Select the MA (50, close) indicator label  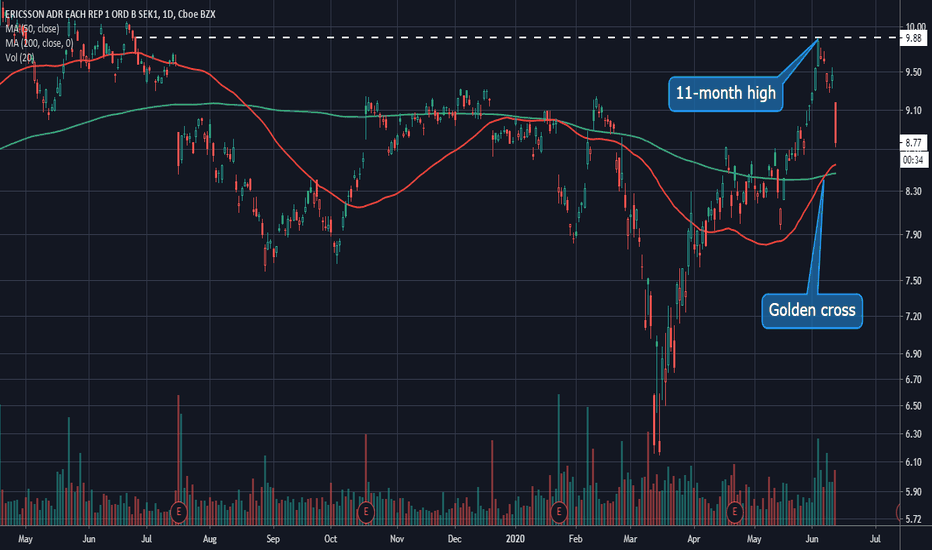[32, 28]
